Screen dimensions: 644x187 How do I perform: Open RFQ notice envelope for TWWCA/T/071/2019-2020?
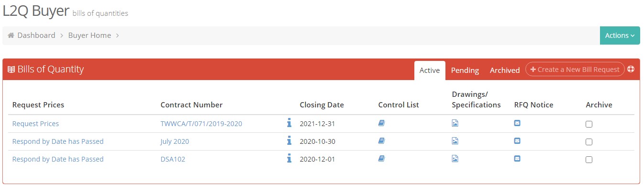point(517,123)
